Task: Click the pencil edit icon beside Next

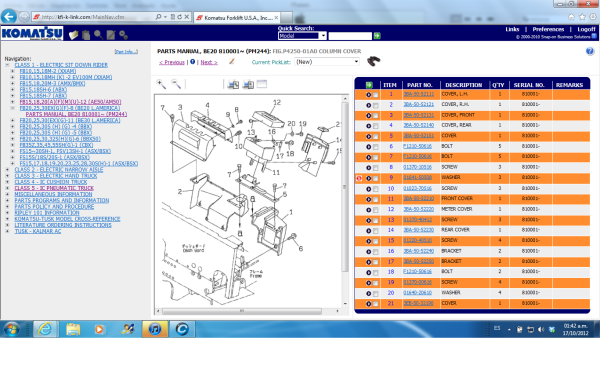Action: pyautogui.click(x=232, y=61)
